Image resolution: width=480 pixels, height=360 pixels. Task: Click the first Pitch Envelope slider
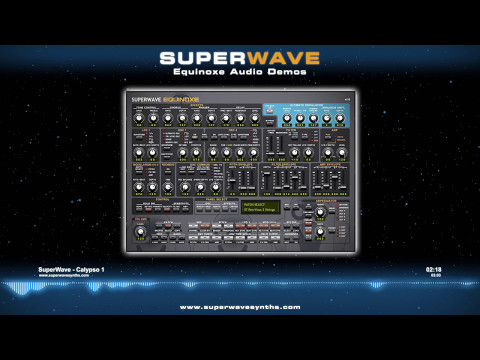233,180
